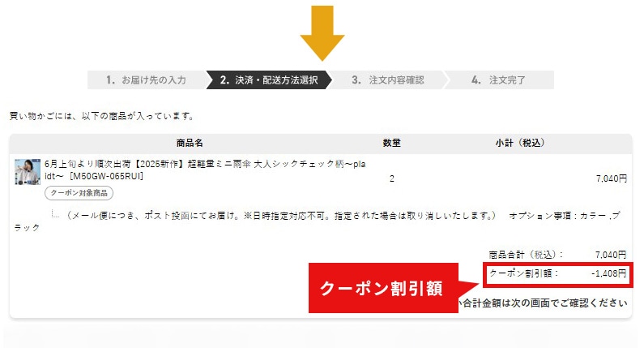Click the quantity value 2
Viewport: 644px width, 348px height.
[392, 178]
